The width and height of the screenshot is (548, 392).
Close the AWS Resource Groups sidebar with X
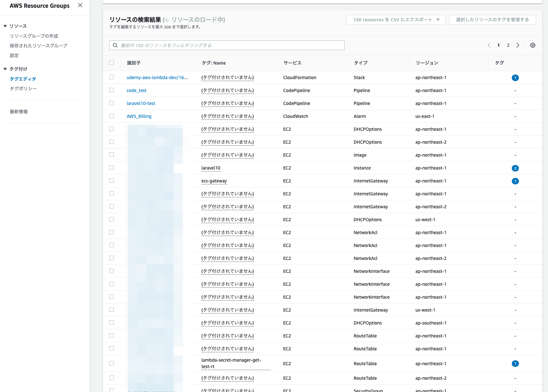tap(80, 5)
